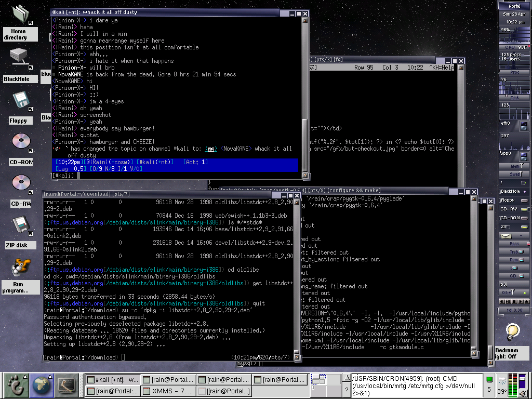This screenshot has width=532, height=399.
Task: Click the Mem meter in GKrellM
Action: [x=514, y=166]
